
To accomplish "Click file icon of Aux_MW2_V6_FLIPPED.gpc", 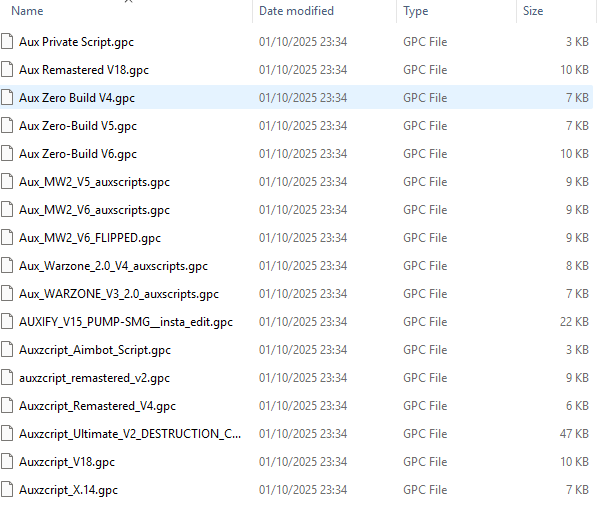I will click(x=7, y=238).
